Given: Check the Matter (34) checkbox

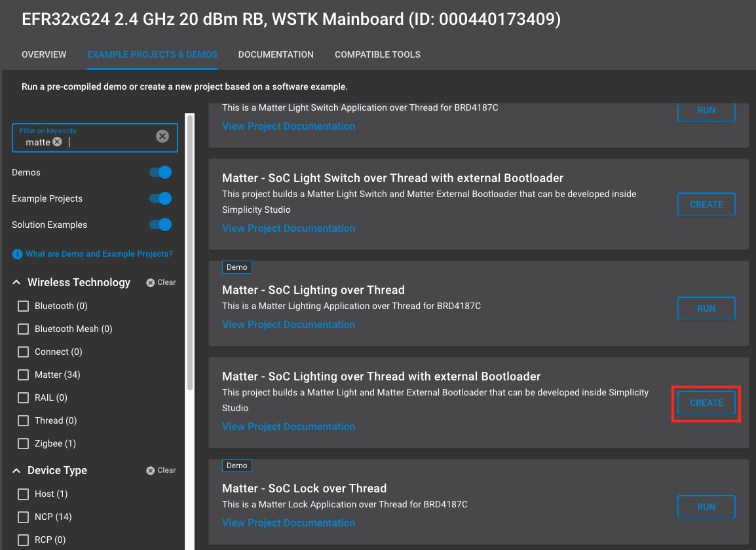Looking at the screenshot, I should click(x=24, y=375).
